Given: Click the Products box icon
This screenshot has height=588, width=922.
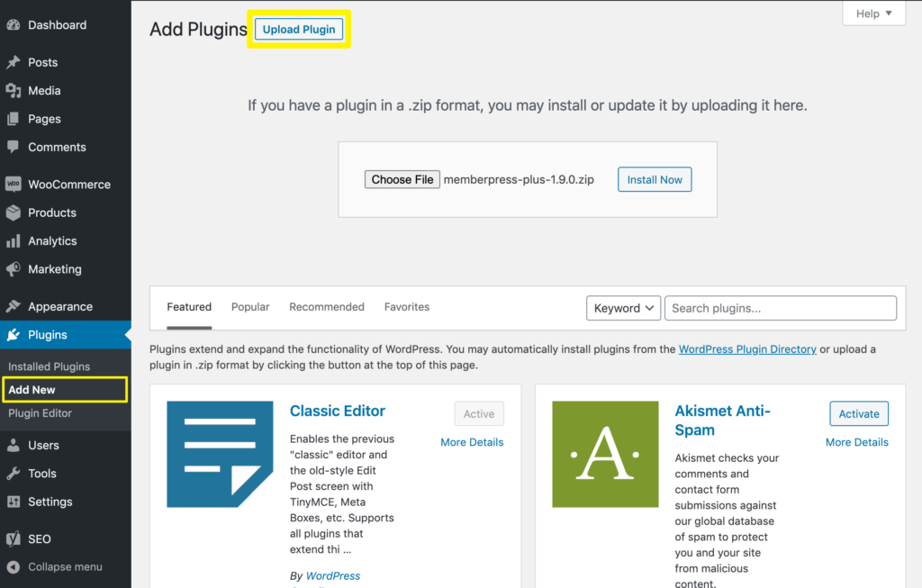Looking at the screenshot, I should pos(13,213).
